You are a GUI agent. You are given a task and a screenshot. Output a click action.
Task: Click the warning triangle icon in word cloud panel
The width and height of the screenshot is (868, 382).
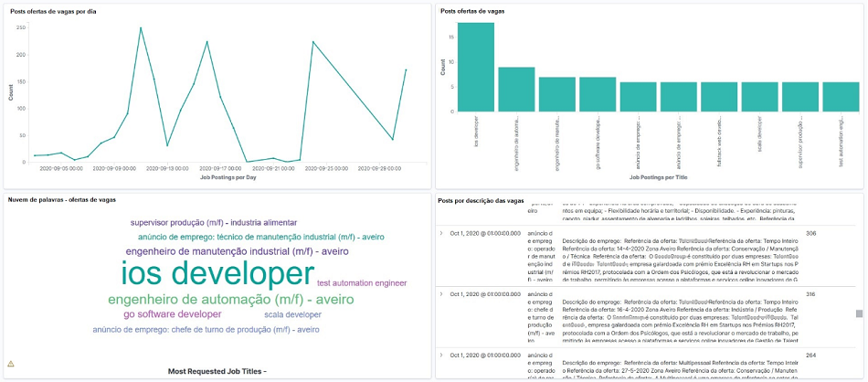11,364
